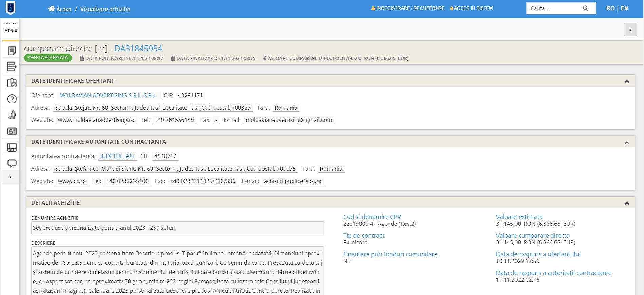Click the MENIU label in sidebar

pos(11,31)
